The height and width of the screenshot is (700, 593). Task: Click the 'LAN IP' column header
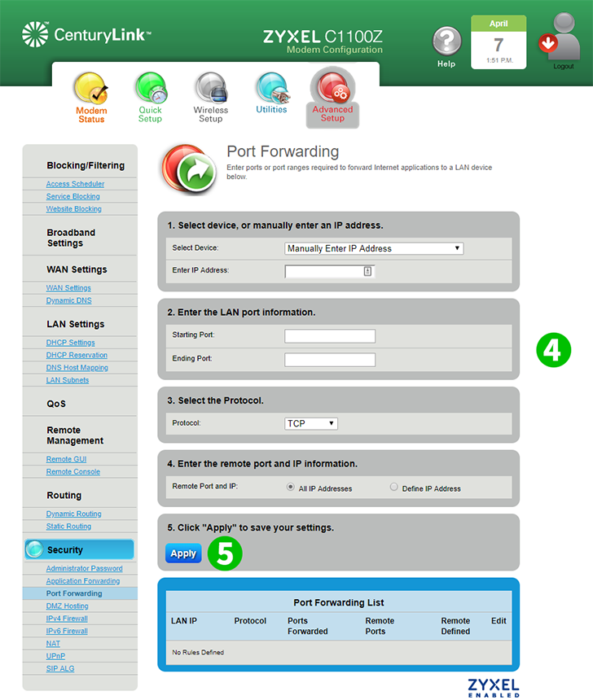click(x=184, y=621)
